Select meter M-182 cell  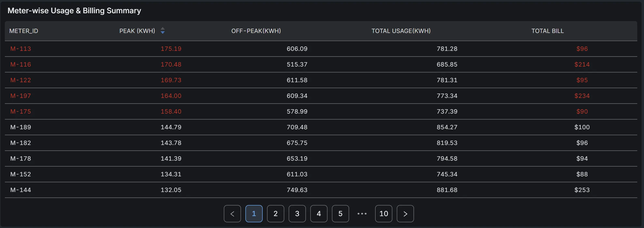click(21, 143)
